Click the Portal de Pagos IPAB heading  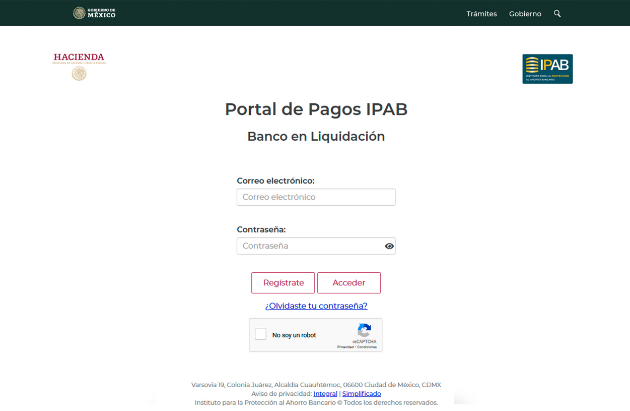tap(316, 109)
